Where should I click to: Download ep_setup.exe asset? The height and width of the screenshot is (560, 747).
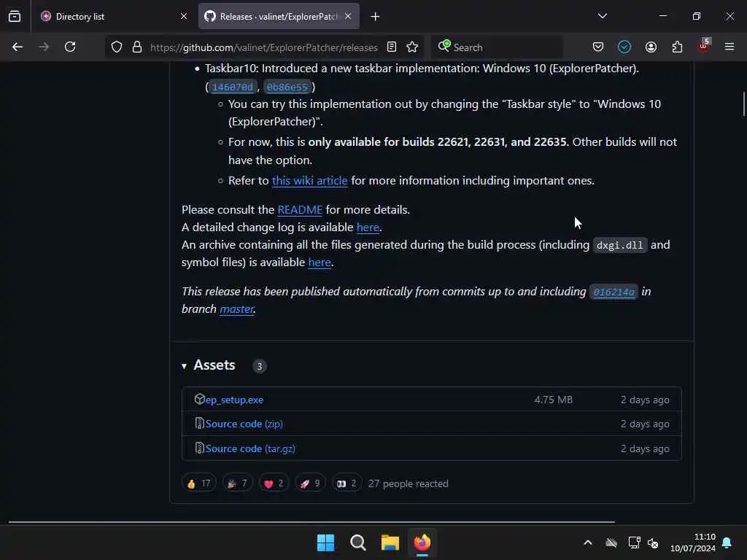(x=234, y=400)
